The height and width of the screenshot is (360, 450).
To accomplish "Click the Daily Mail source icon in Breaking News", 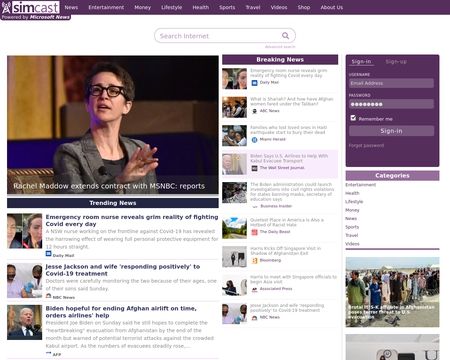I will tap(254, 83).
